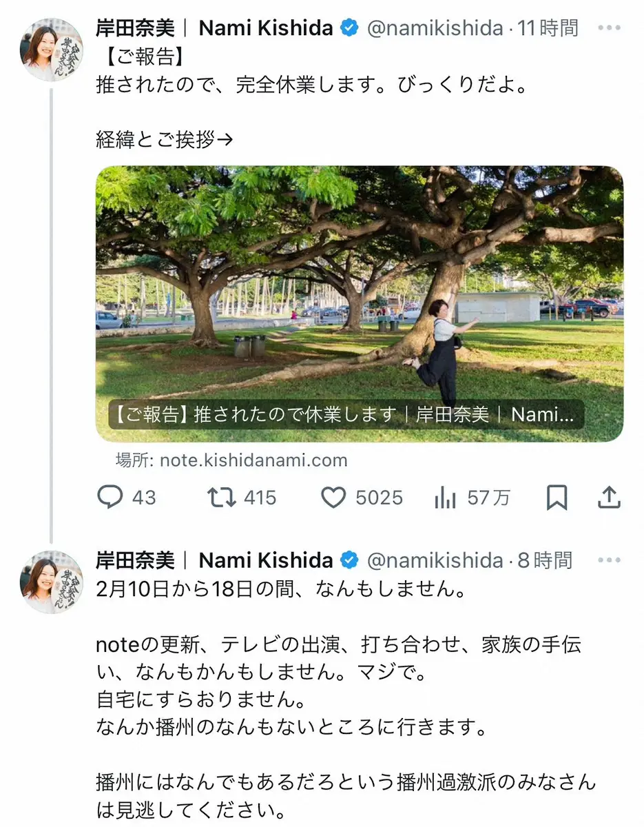The height and width of the screenshot is (827, 644).
Task: Share the first tweet
Action: [609, 498]
